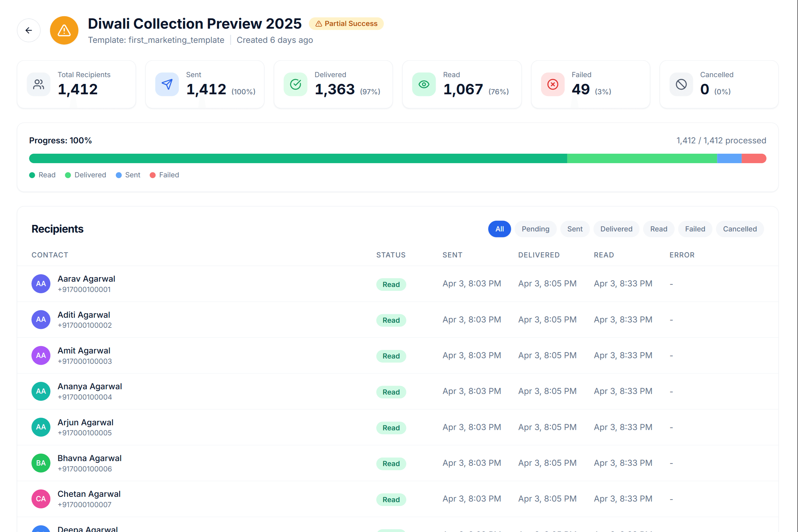
Task: Click Chetan Agarwal's Read status badge
Action: (391, 499)
